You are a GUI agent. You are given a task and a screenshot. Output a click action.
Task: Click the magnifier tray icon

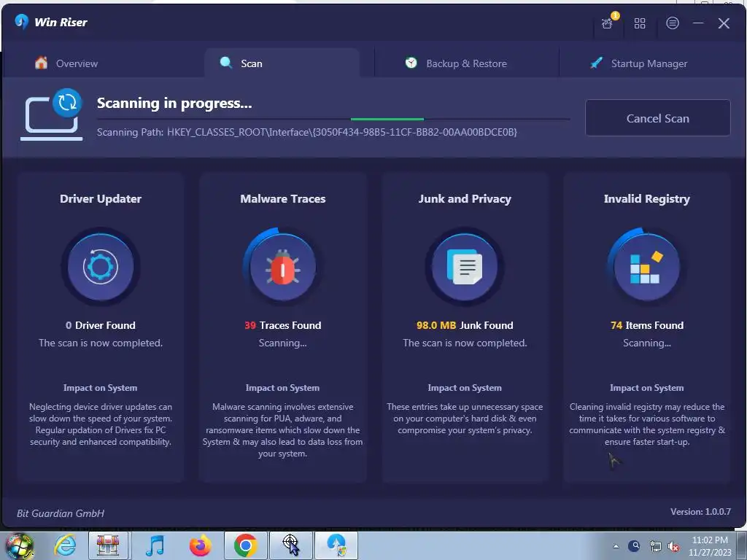pos(634,546)
